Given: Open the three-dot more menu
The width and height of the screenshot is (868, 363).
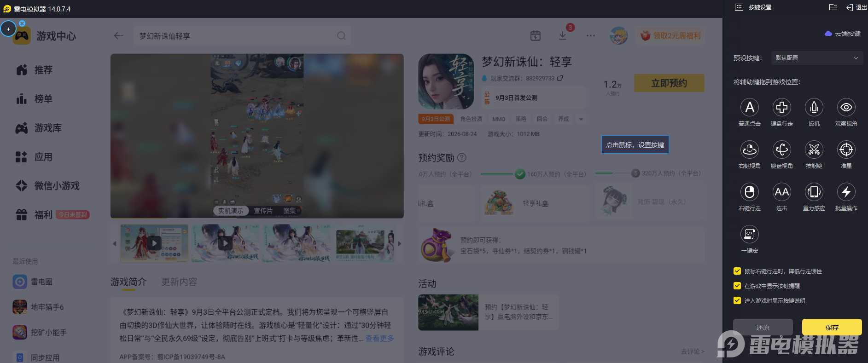Looking at the screenshot, I should (x=590, y=35).
